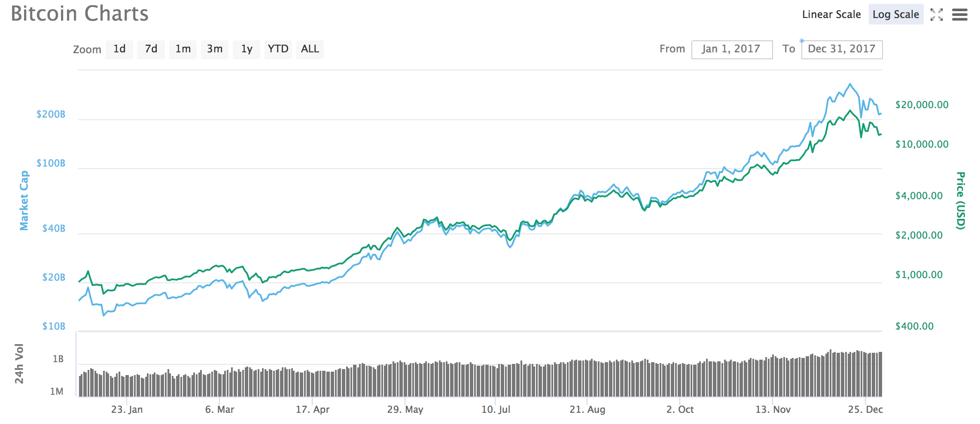Enter fullscreen chart view

936,15
